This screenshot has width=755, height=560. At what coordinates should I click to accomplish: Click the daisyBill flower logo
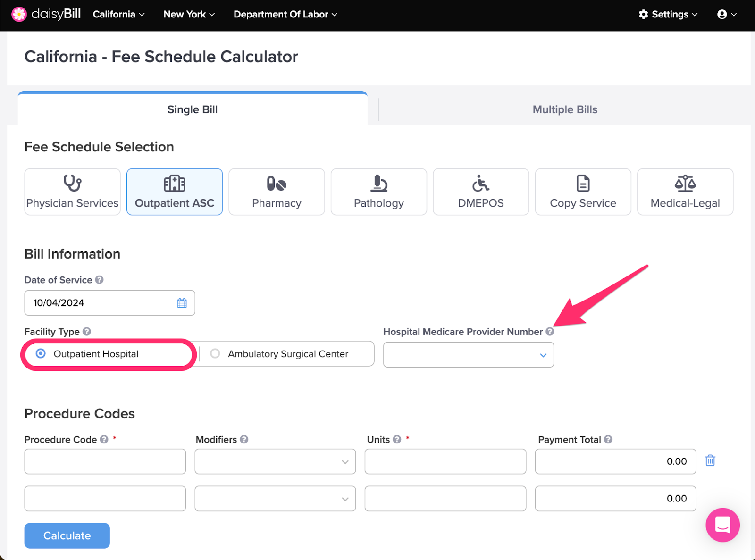click(19, 14)
